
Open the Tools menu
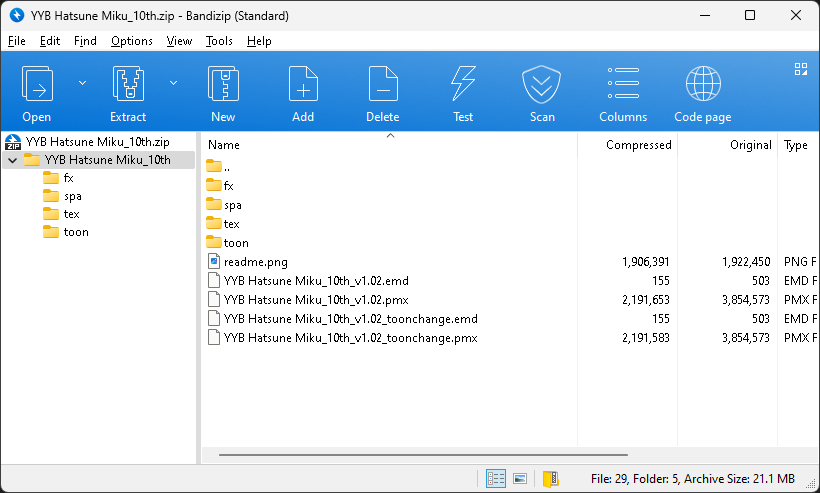[219, 41]
